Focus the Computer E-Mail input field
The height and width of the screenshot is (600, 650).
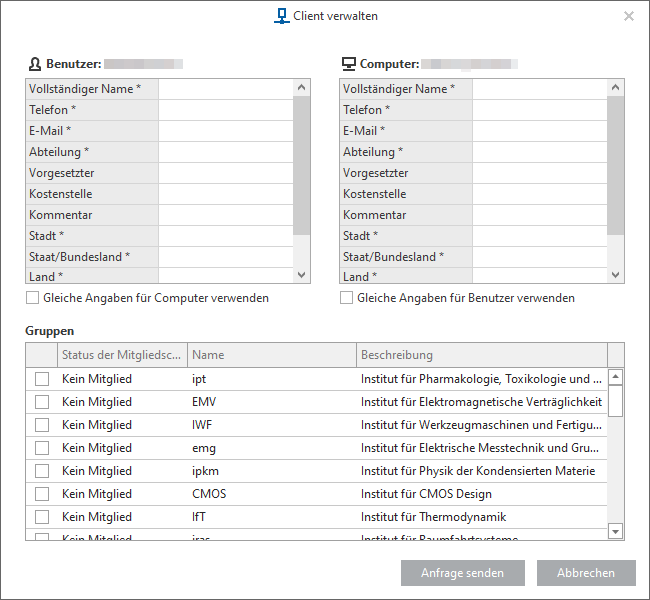click(539, 131)
